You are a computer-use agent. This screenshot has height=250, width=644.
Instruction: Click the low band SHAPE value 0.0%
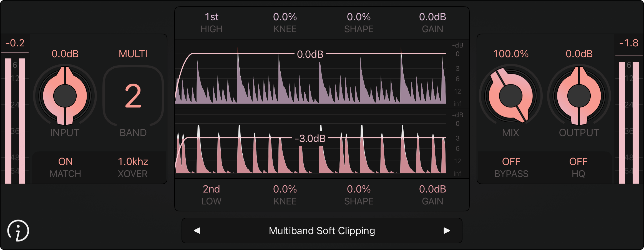coord(359,195)
